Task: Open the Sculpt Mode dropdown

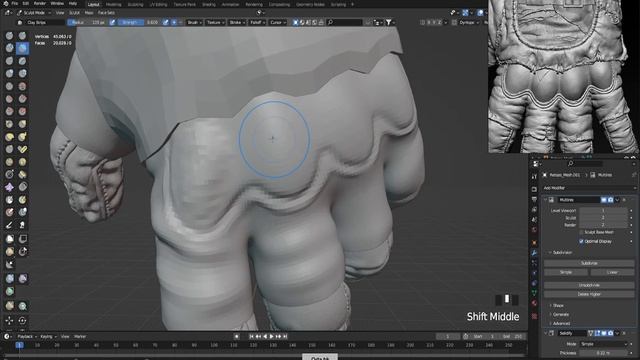Action: 34,13
